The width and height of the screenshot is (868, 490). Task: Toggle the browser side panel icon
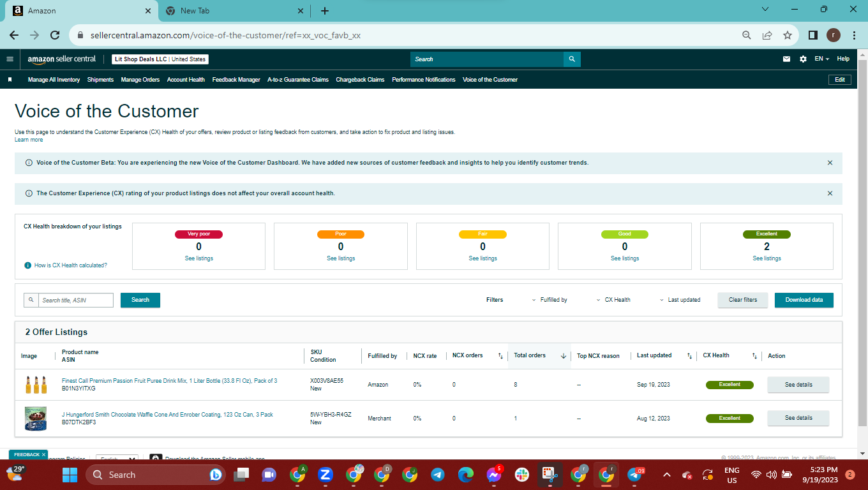pos(813,35)
